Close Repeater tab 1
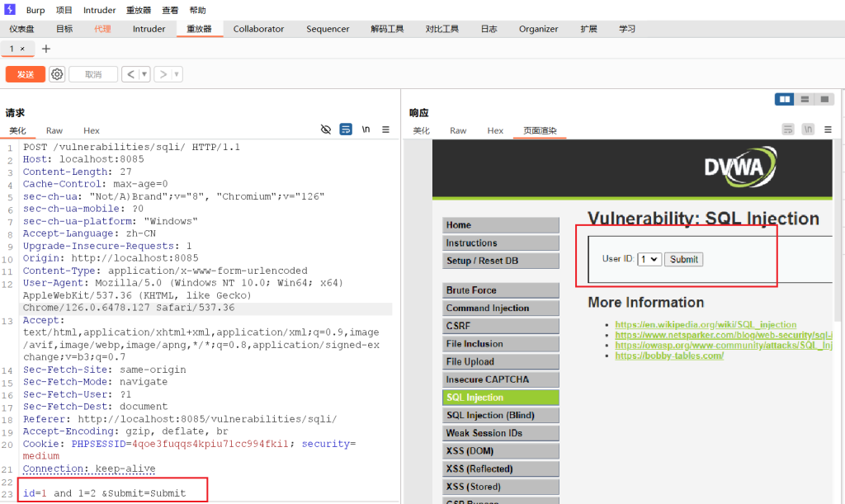The width and height of the screenshot is (845, 504). (22, 49)
